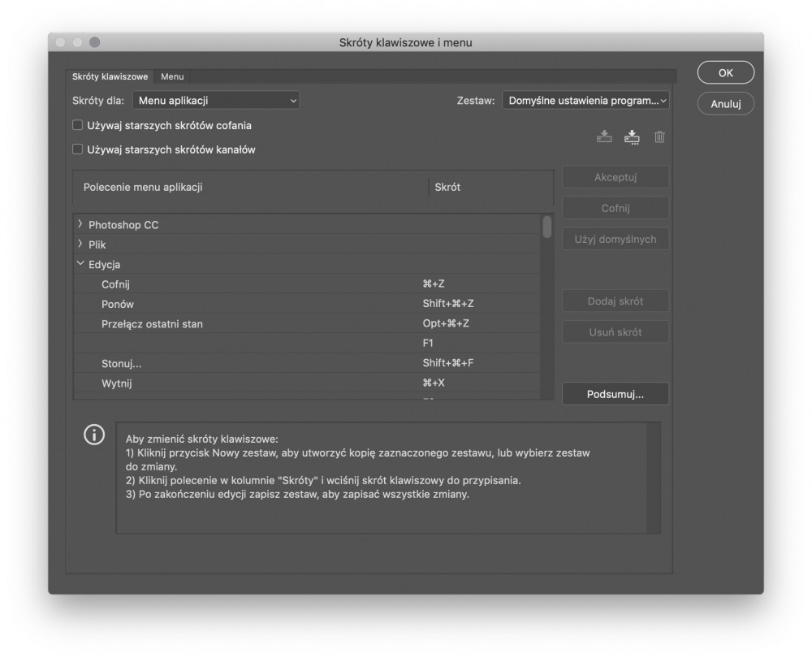Viewport: 812px width, 658px height.
Task: Click the Anuluj button
Action: (x=725, y=104)
